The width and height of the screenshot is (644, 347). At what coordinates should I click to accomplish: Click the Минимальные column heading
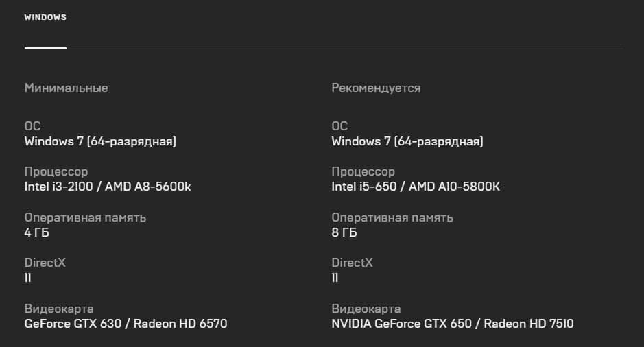(66, 88)
